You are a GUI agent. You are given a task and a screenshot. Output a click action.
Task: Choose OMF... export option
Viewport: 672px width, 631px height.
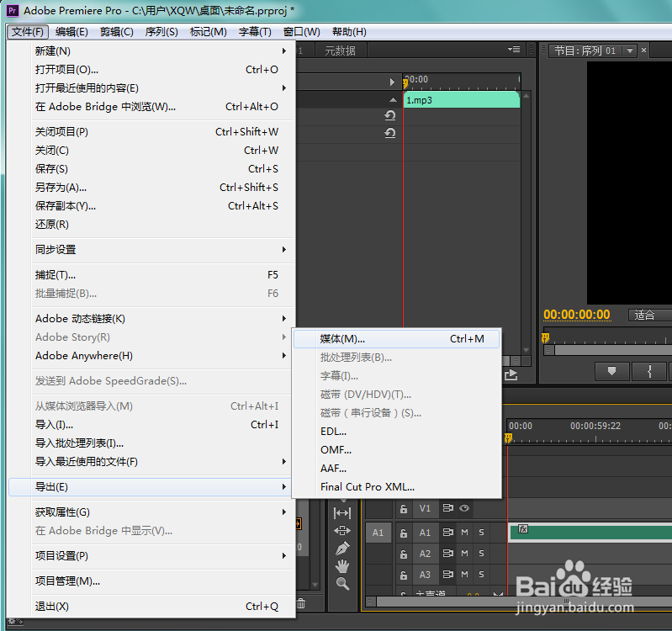pyautogui.click(x=396, y=449)
